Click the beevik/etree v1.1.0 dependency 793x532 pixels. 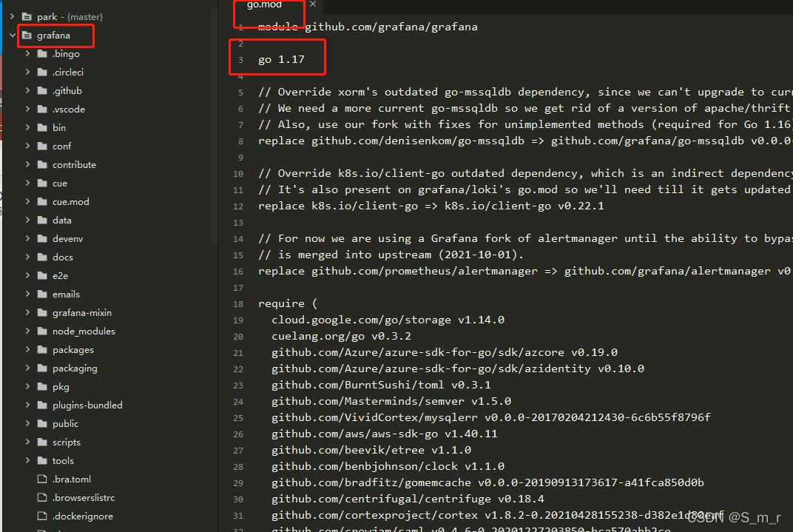coord(371,450)
